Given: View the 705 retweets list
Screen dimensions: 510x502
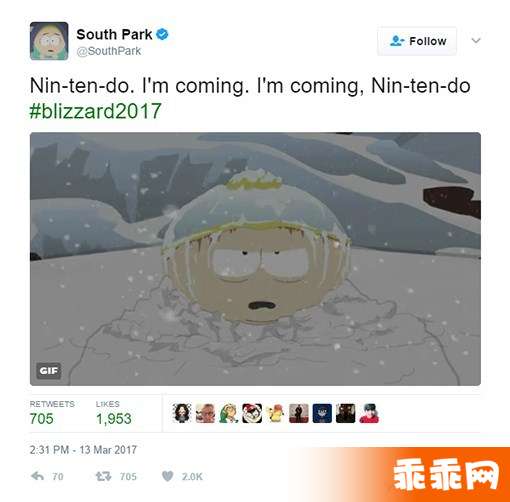Looking at the screenshot, I should [x=52, y=413].
